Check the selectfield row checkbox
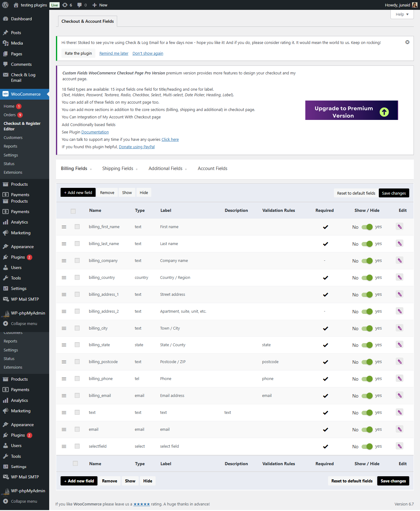 coord(77,446)
